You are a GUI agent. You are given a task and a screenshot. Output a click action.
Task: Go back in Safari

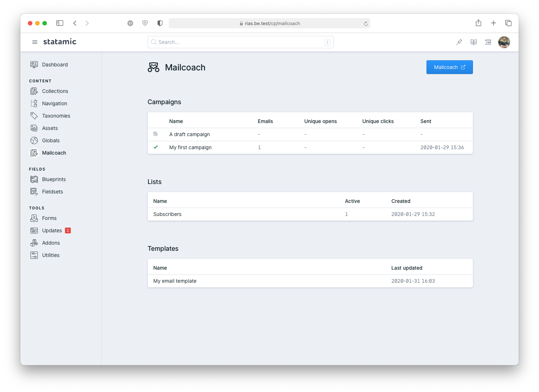(75, 23)
